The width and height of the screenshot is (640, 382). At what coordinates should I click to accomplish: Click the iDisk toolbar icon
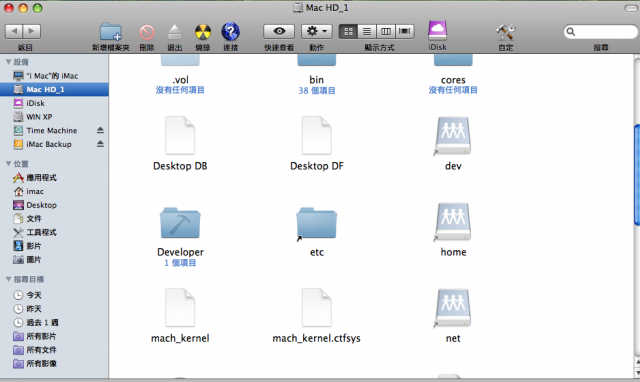[438, 31]
